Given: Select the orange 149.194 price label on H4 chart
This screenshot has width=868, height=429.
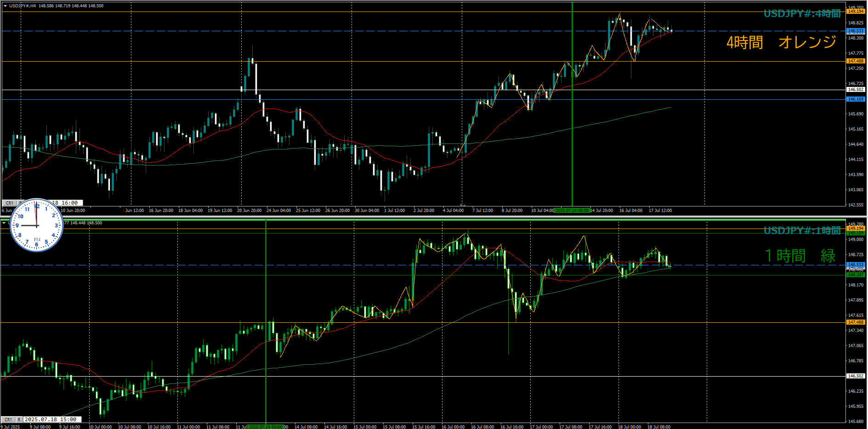Looking at the screenshot, I should pos(856,11).
